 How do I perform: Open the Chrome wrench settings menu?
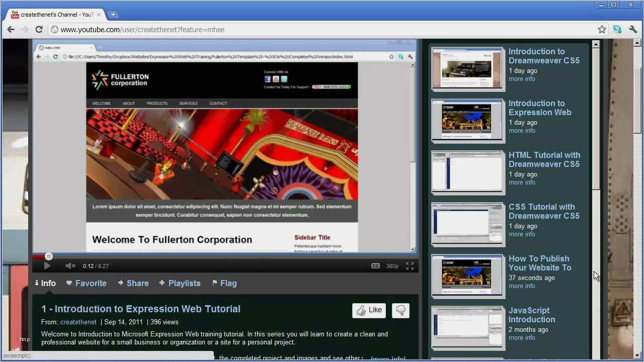[633, 30]
